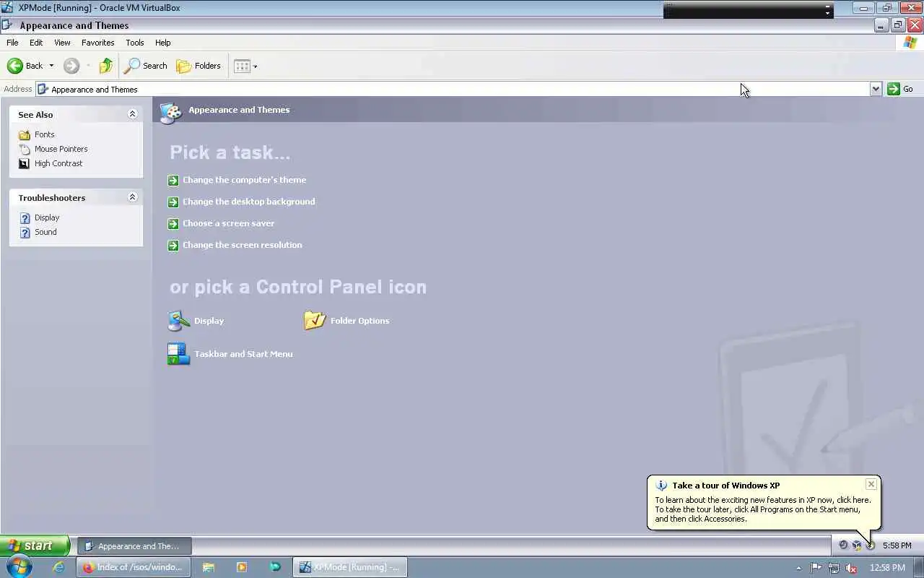Select XPMode [Running] host taskbar button
The height and width of the screenshot is (578, 924).
350,568
